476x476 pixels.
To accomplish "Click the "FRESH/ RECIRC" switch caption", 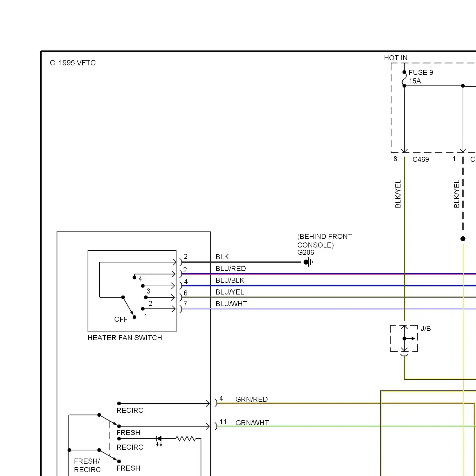I will pos(87,465).
